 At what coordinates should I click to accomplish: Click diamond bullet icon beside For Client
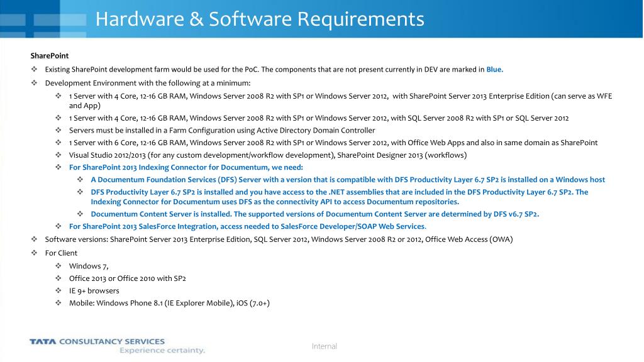point(35,253)
